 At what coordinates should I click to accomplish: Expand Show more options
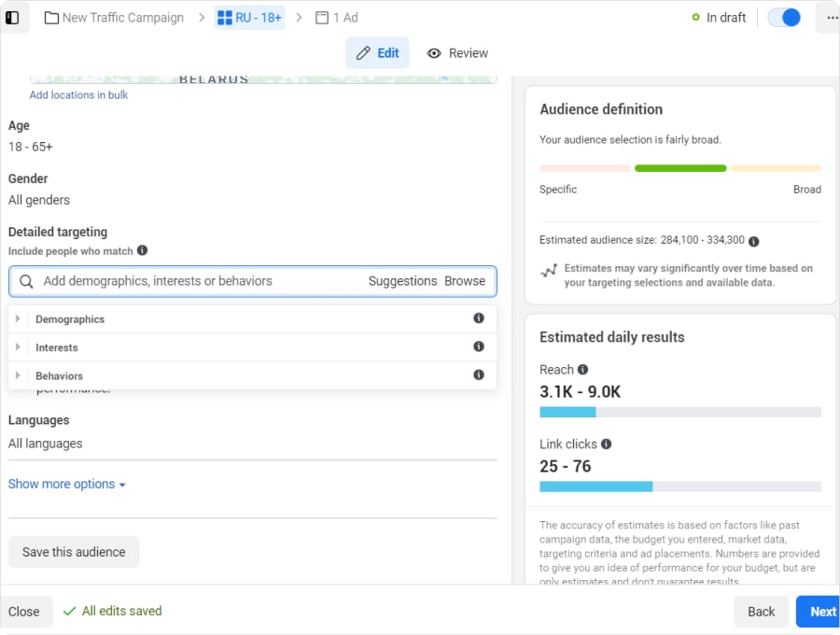pyautogui.click(x=66, y=484)
